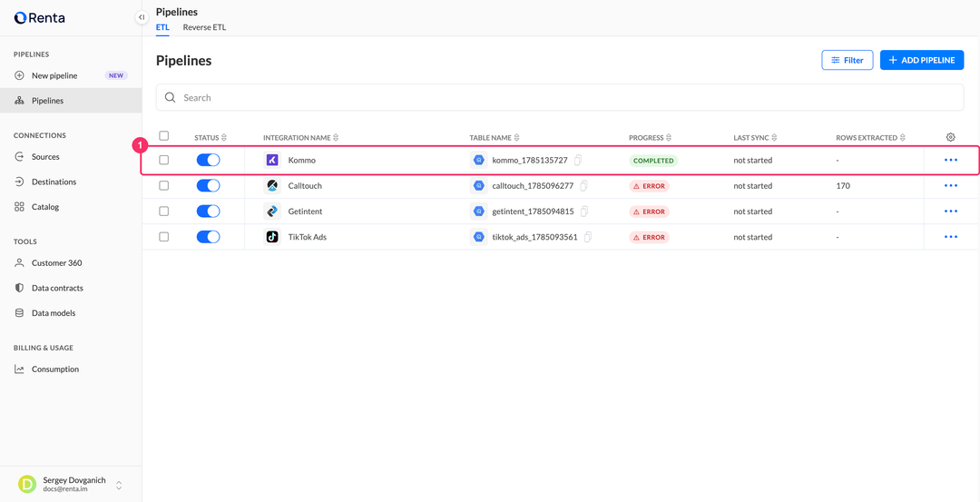Switch to the Reverse ETL tab
980x502 pixels.
click(204, 27)
